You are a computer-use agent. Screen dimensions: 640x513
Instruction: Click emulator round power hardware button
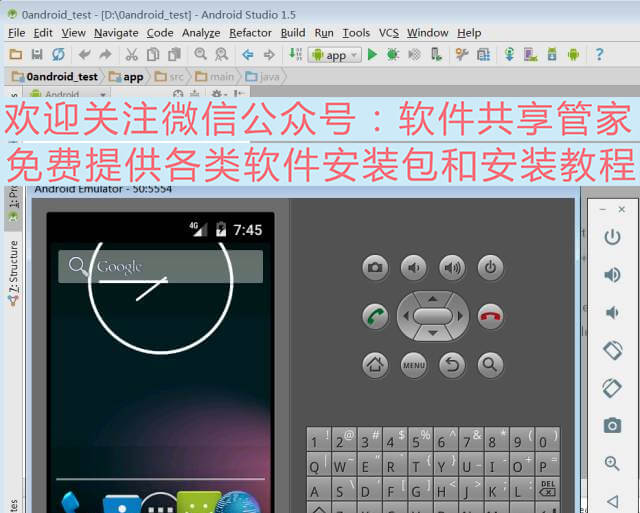(x=490, y=268)
